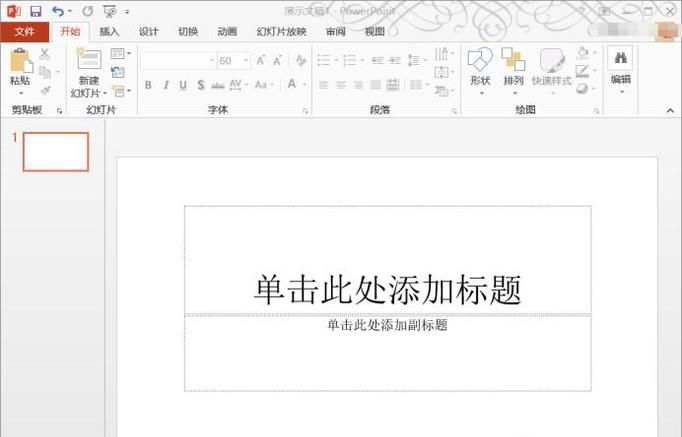682x437 pixels.
Task: Open the font name combo box
Action: (x=178, y=60)
